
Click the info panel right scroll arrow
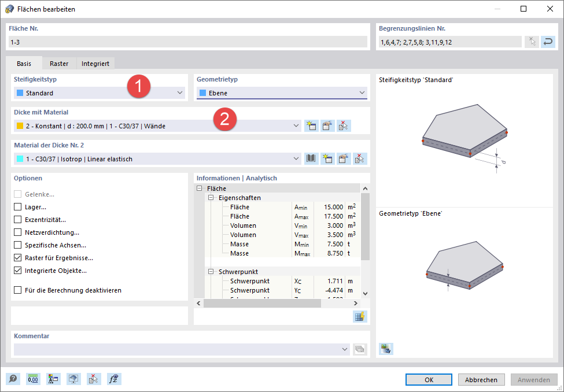coord(356,303)
